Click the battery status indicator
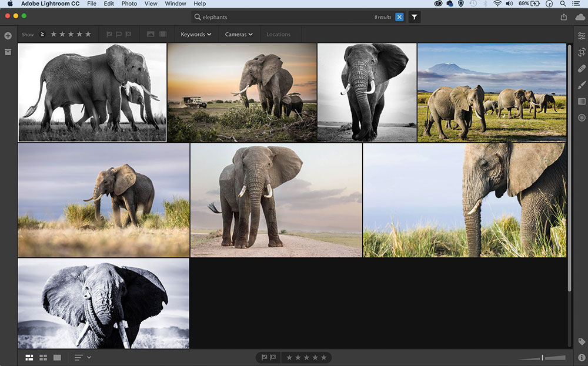Screen dimensions: 588x366 click(530, 4)
